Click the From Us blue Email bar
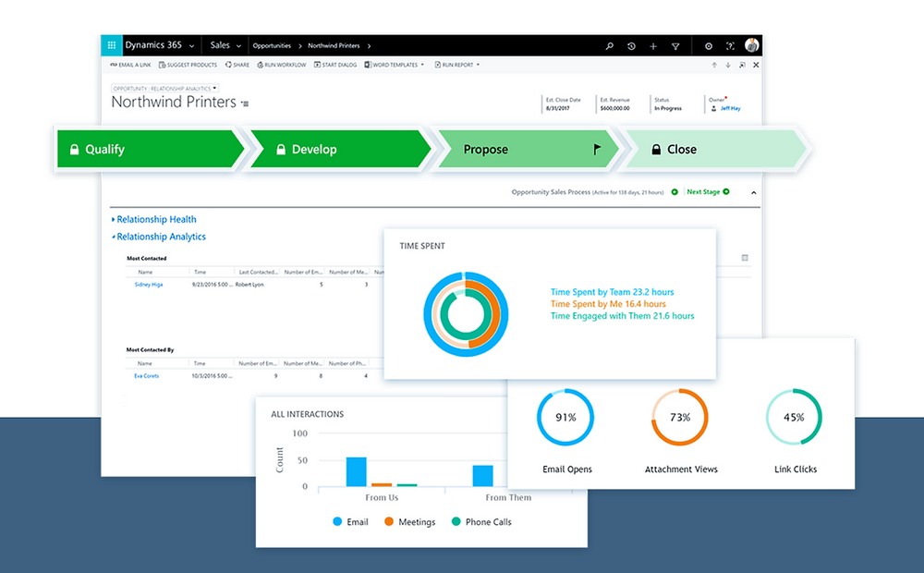The height and width of the screenshot is (573, 924). (x=356, y=471)
